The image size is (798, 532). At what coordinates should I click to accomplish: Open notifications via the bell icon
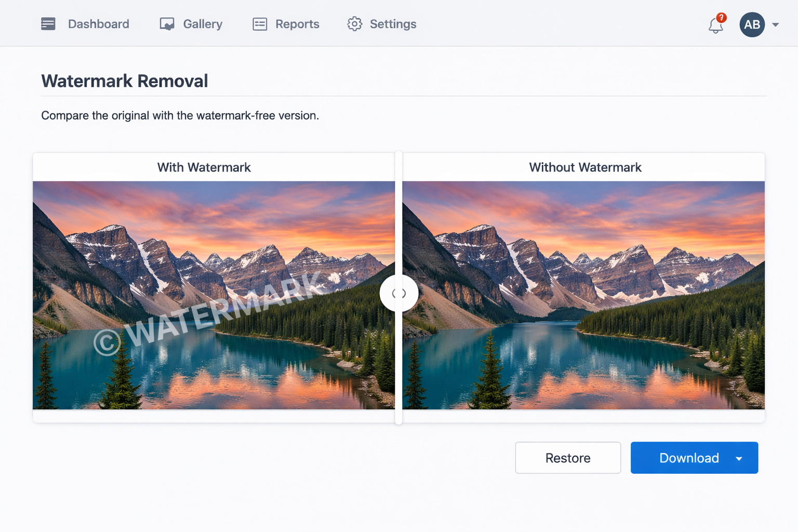[x=715, y=26]
